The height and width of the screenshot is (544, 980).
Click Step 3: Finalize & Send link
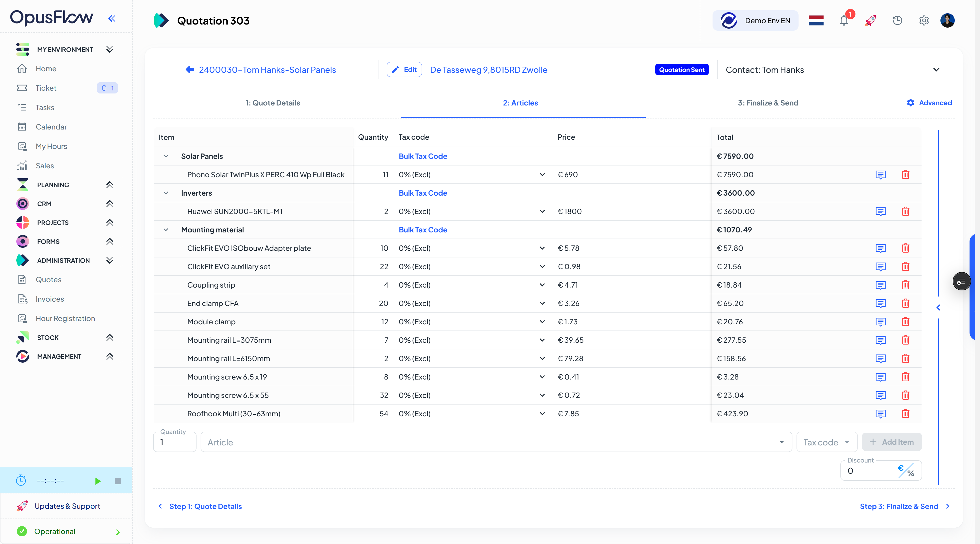(x=905, y=507)
